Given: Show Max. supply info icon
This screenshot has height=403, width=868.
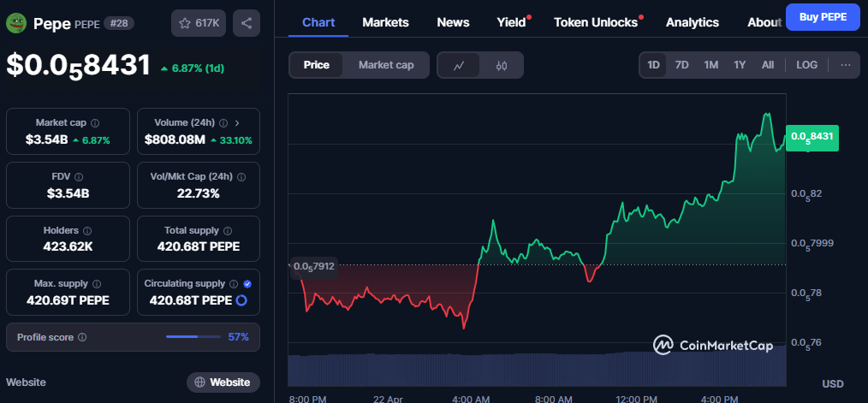Looking at the screenshot, I should coord(97,283).
